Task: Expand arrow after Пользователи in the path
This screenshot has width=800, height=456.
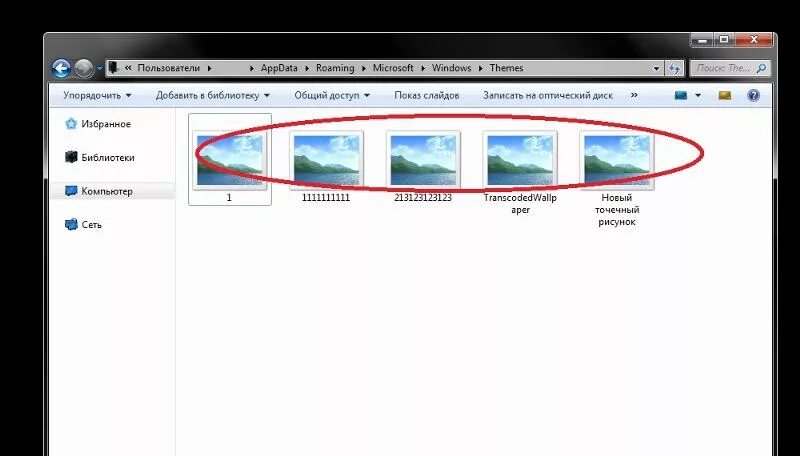Action: [x=209, y=68]
